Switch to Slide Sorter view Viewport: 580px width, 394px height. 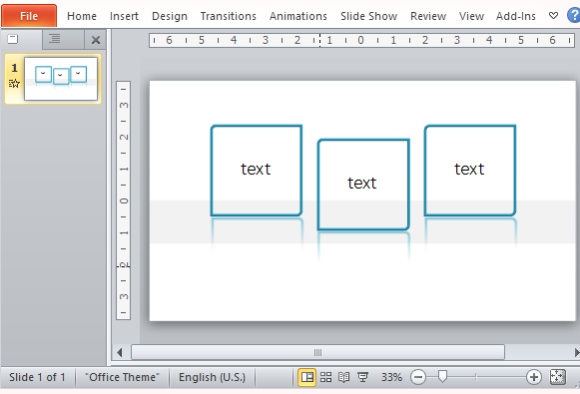pyautogui.click(x=326, y=377)
